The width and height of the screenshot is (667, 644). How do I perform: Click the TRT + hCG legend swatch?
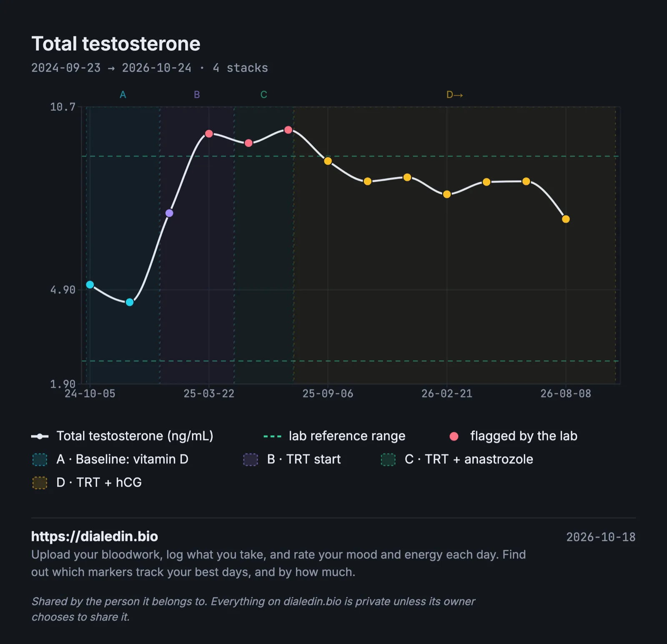(x=40, y=483)
